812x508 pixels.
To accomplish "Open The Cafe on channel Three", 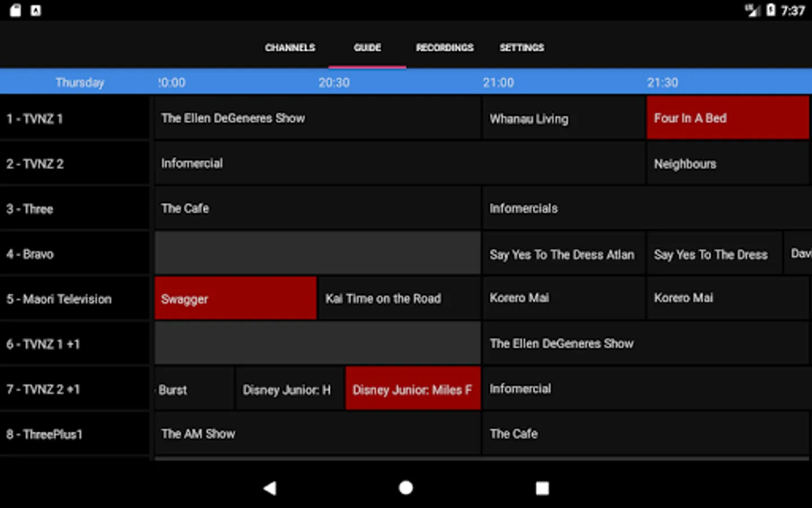I will coord(317,208).
